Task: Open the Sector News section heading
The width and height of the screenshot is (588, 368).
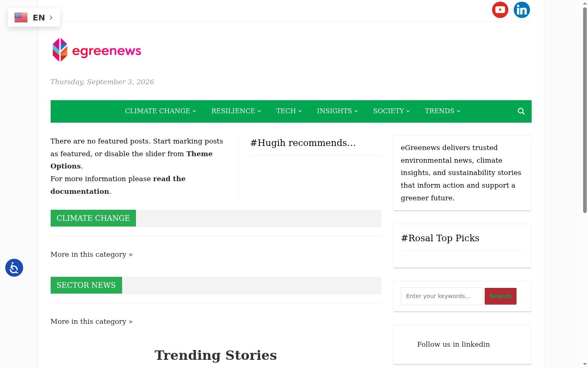Action: pyautogui.click(x=86, y=285)
